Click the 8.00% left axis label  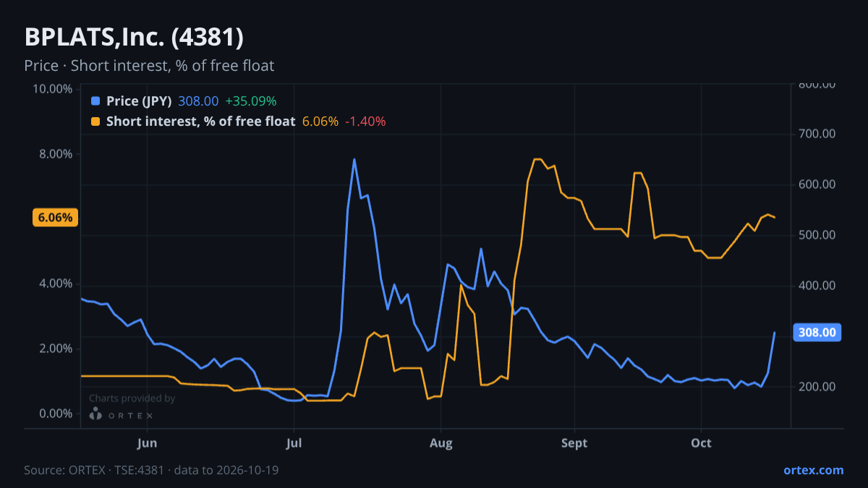tap(56, 154)
